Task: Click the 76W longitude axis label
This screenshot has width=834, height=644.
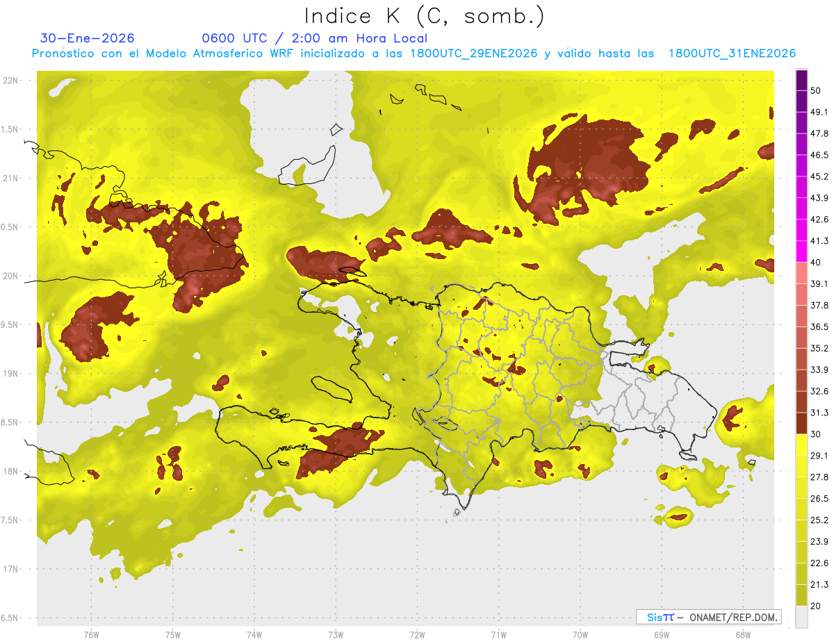Action: point(91,634)
